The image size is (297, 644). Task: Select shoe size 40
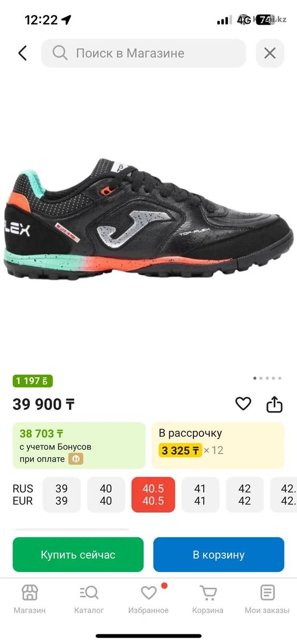coord(106,495)
